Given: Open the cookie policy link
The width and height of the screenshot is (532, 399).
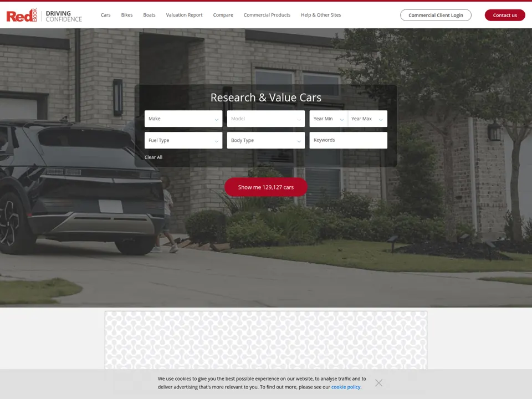Looking at the screenshot, I should click(346, 387).
